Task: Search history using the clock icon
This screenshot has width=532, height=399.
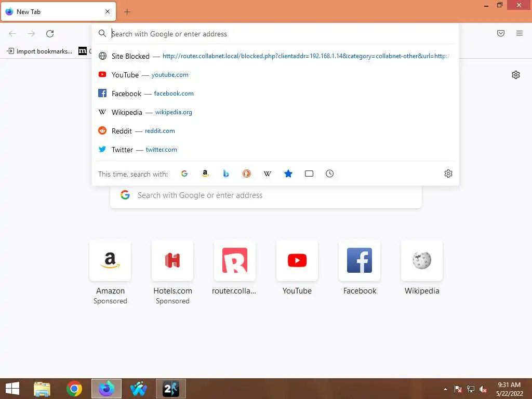Action: (329, 174)
